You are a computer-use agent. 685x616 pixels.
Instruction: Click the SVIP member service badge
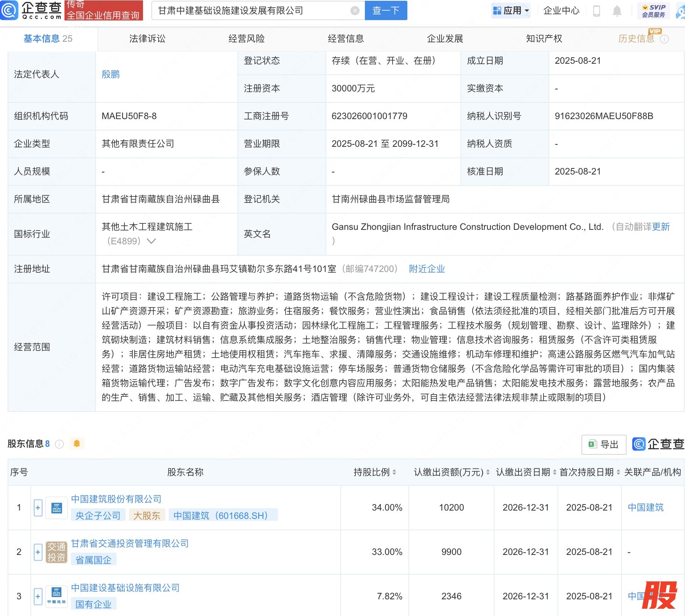[x=654, y=11]
